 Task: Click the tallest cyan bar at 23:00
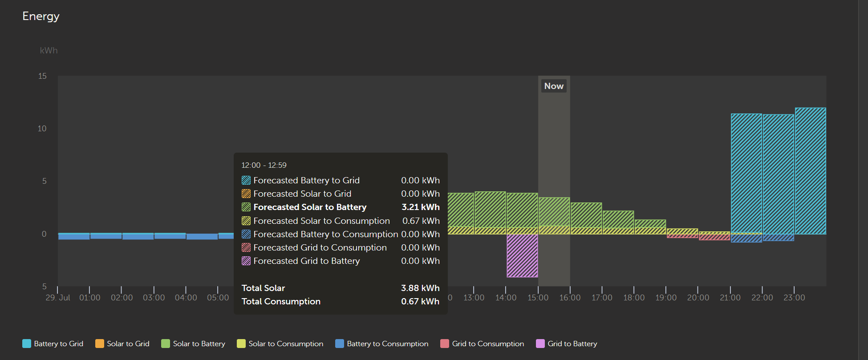point(810,171)
